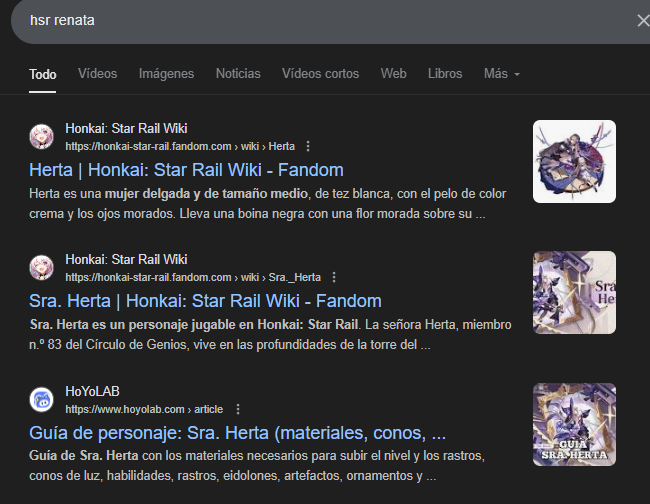The width and height of the screenshot is (650, 504).
Task: Click the snippet starting 'Herta es una mujer delgada'
Action: (267, 204)
